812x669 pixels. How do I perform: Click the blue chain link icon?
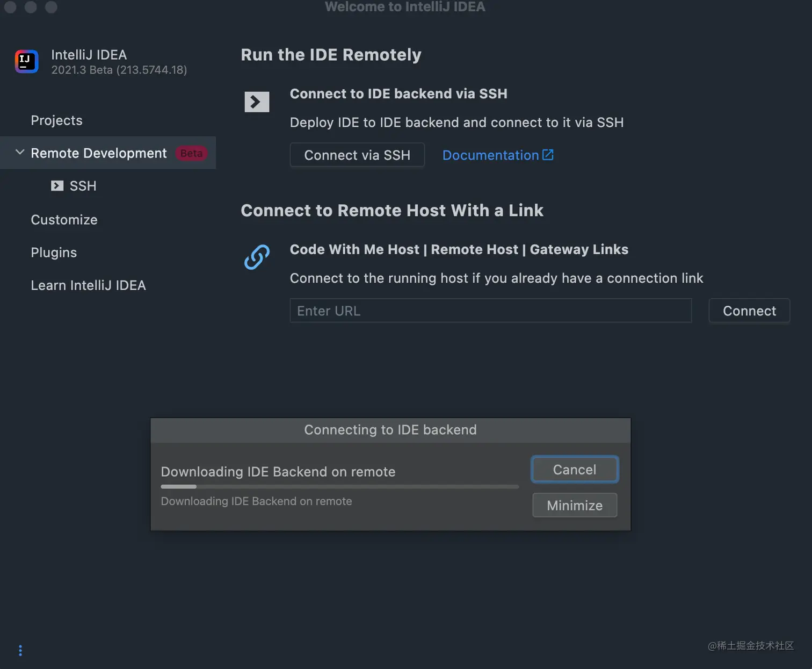[257, 257]
